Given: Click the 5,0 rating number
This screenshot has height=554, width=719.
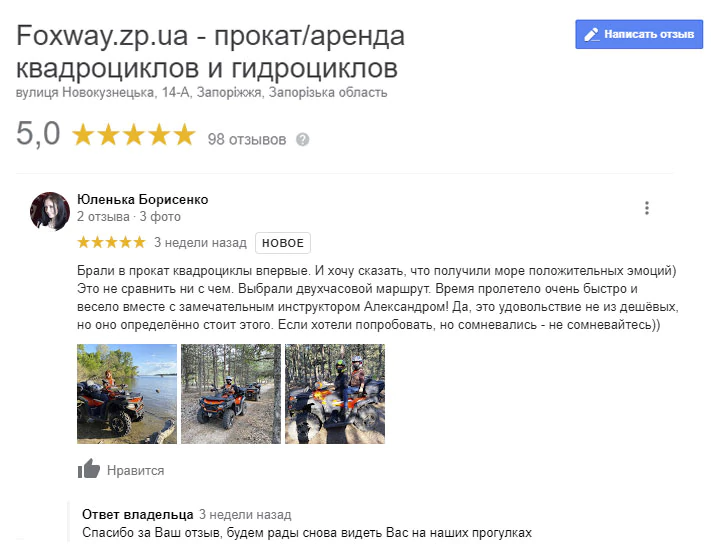Looking at the screenshot, I should point(38,134).
